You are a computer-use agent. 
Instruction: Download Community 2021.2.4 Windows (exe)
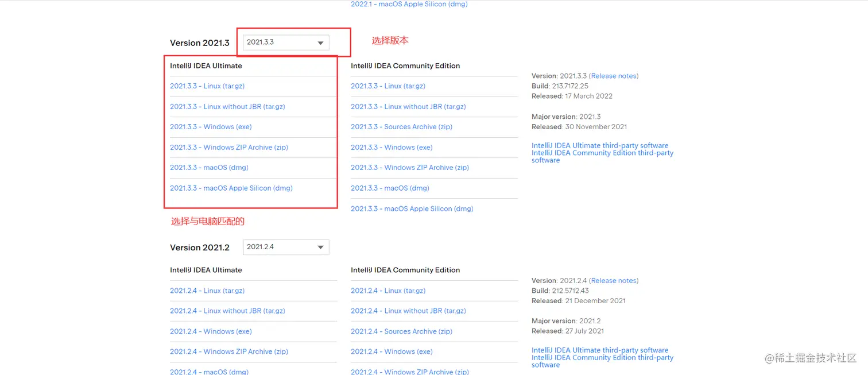click(x=392, y=351)
